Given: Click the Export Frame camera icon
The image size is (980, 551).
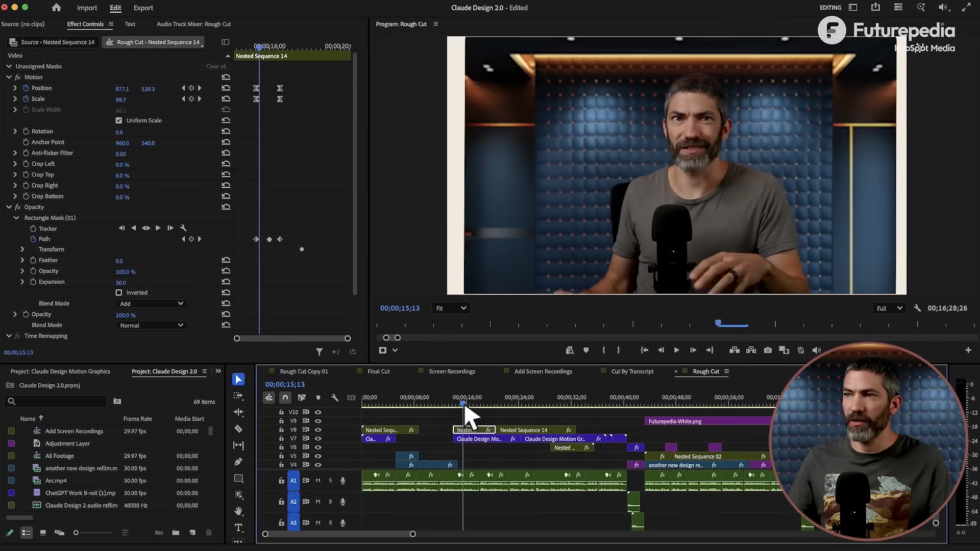Looking at the screenshot, I should pos(768,350).
